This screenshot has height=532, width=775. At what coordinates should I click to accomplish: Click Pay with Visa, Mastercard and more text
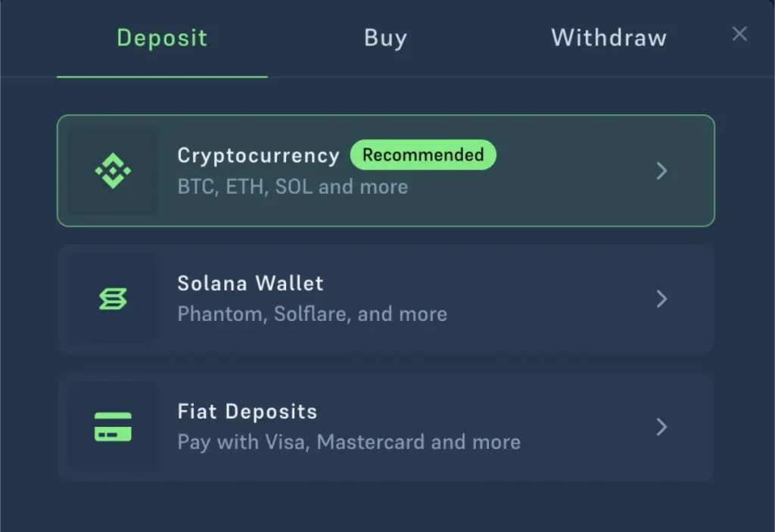tap(349, 443)
